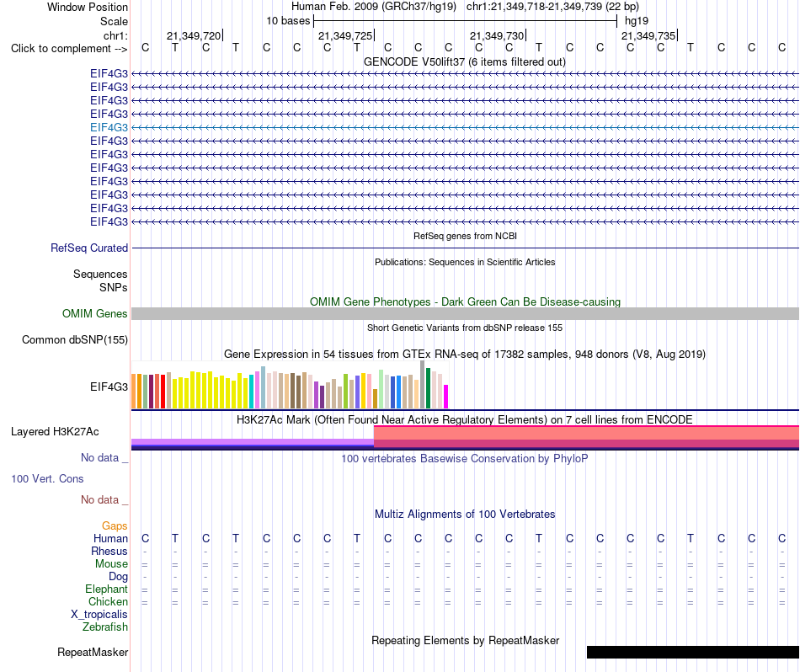Open Publications: Sequences in Scientific Articles title
The width and height of the screenshot is (800, 672).
(465, 262)
